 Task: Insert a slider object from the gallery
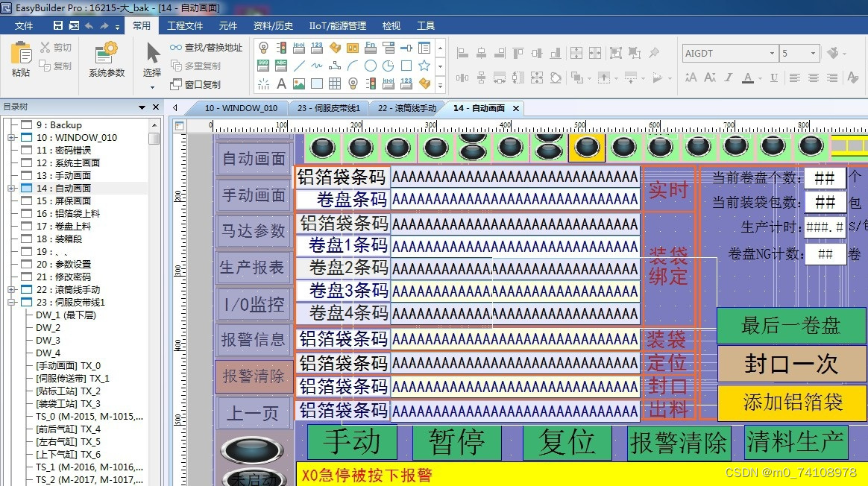(406, 48)
